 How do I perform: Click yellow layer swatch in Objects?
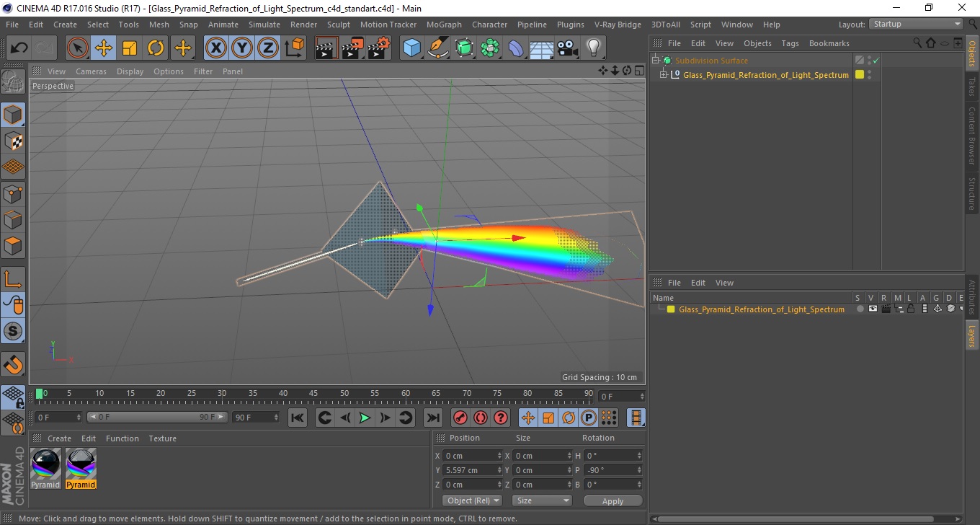[x=859, y=74]
